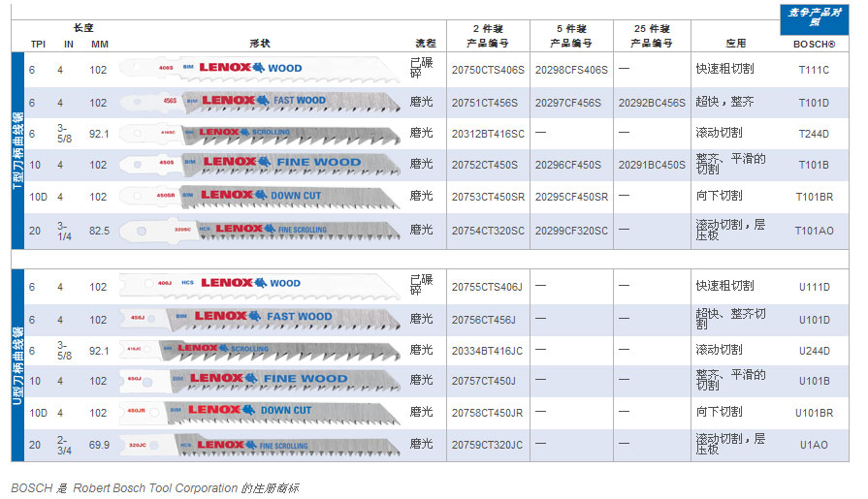Click the IN length column header
Image resolution: width=868 pixels, height=499 pixels.
[69, 45]
